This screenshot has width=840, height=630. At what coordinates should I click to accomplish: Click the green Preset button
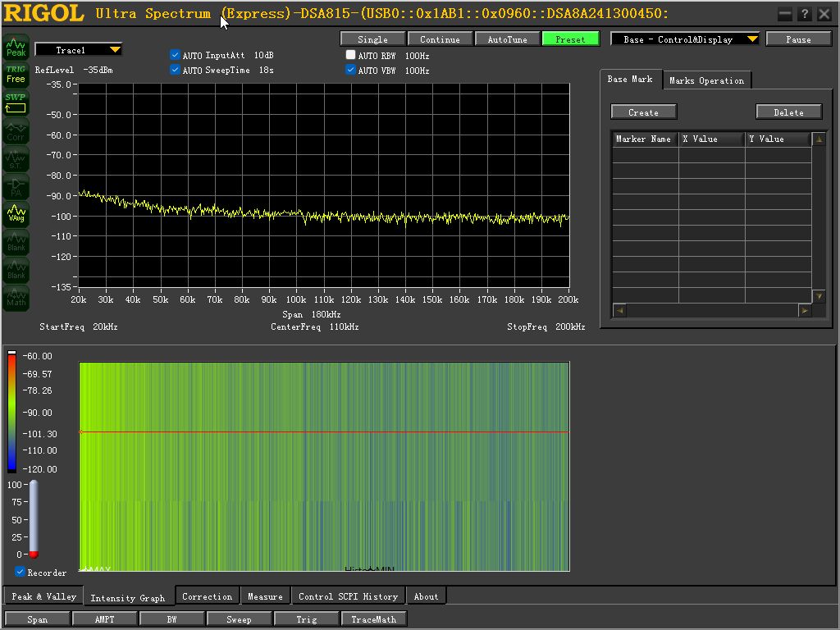click(571, 39)
